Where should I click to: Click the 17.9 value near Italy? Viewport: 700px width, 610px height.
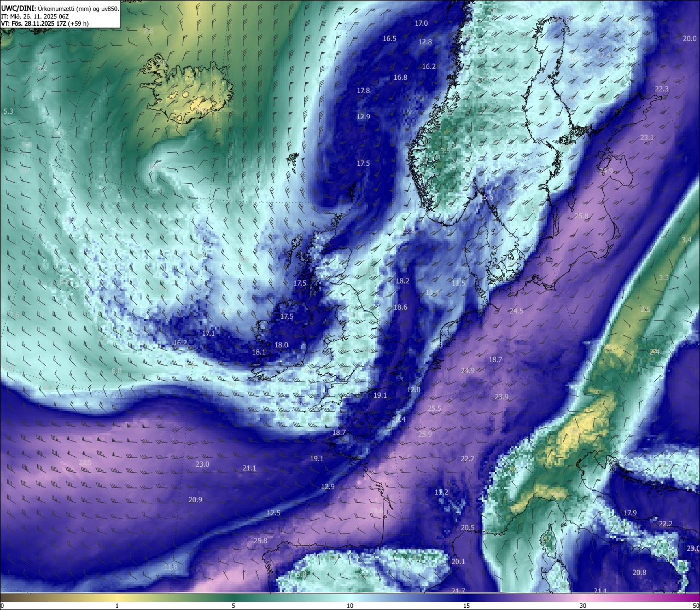(630, 513)
